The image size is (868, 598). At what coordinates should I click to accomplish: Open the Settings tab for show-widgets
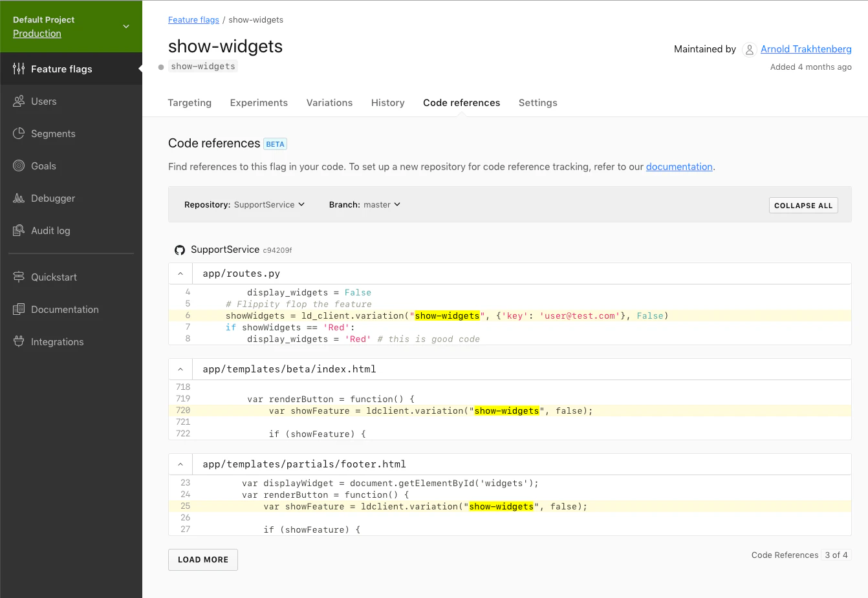[537, 102]
